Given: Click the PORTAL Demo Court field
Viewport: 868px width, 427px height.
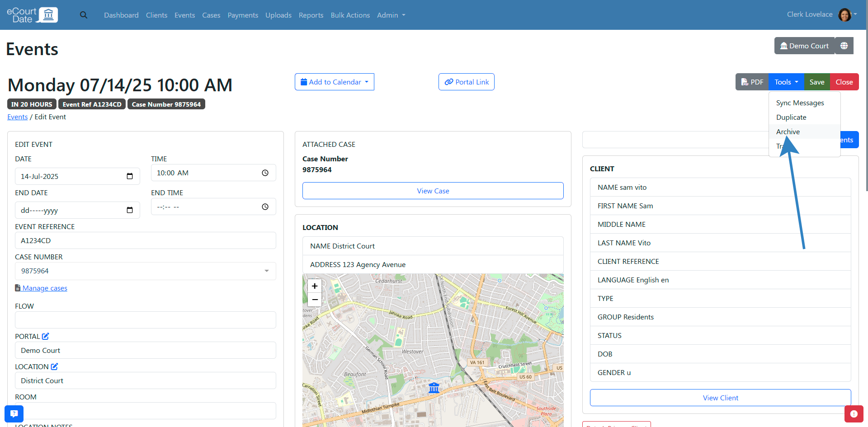Looking at the screenshot, I should (146, 350).
